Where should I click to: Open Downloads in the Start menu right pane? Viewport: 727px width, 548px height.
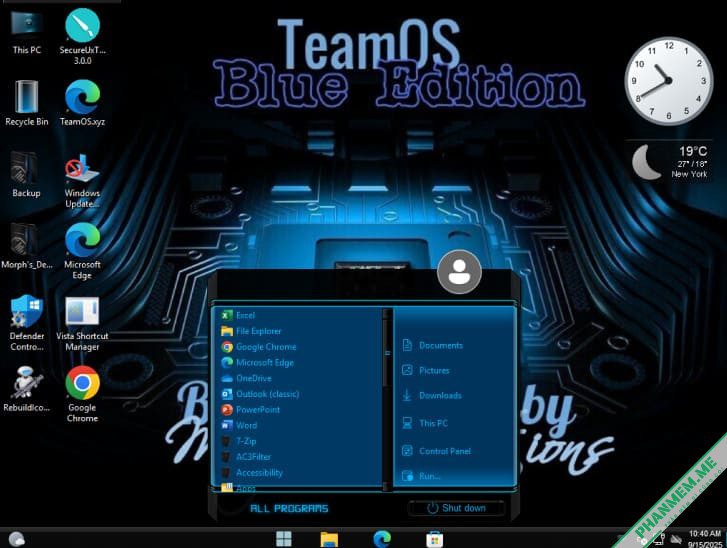pyautogui.click(x=432, y=395)
